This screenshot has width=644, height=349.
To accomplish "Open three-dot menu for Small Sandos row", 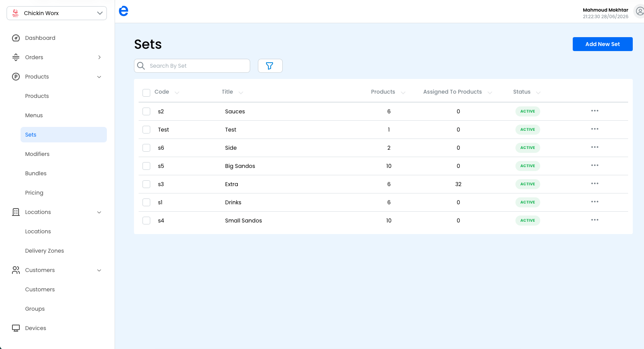I will point(595,220).
